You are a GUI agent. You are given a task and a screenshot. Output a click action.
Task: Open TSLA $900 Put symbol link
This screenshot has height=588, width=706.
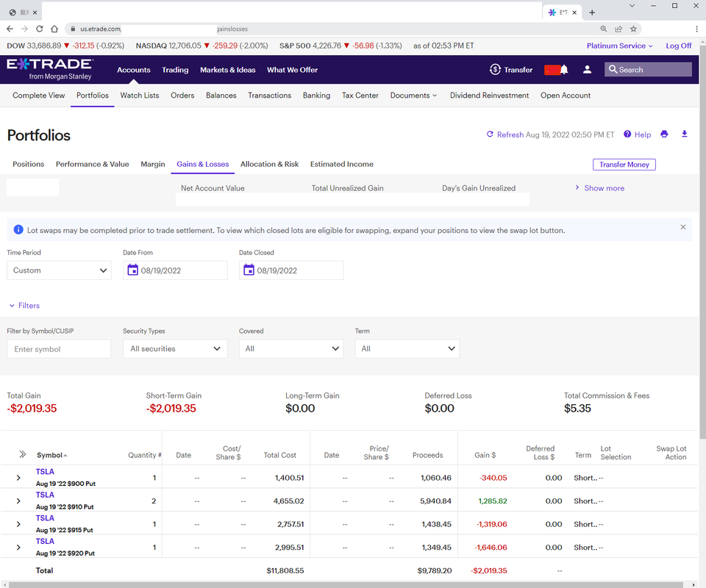tap(45, 471)
